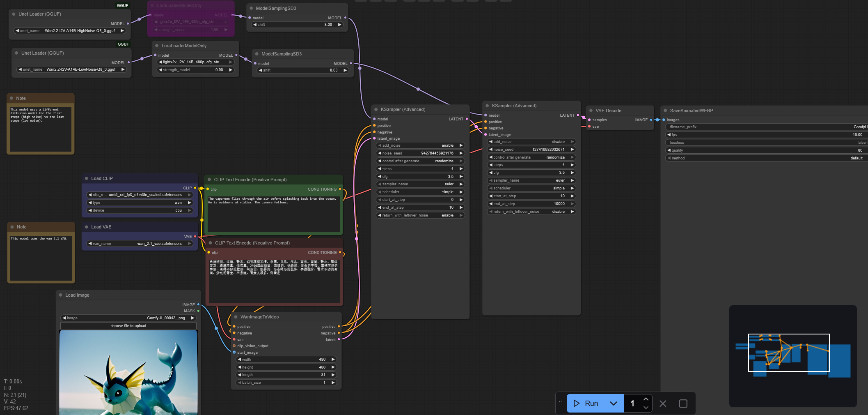Click choose file to upload button

point(128,326)
